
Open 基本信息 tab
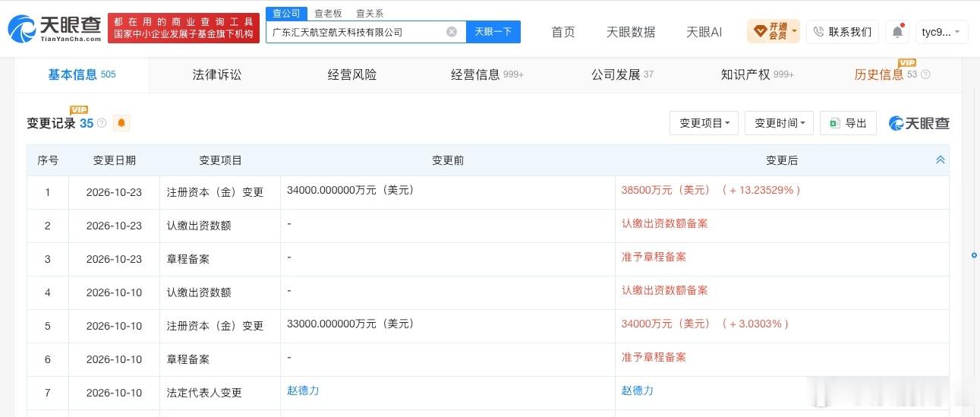pyautogui.click(x=82, y=74)
